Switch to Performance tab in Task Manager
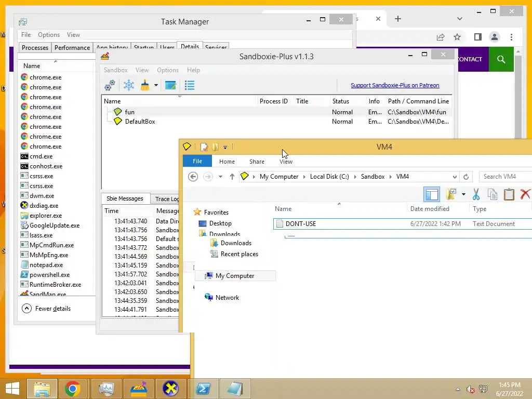The width and height of the screenshot is (532, 399). [72, 47]
